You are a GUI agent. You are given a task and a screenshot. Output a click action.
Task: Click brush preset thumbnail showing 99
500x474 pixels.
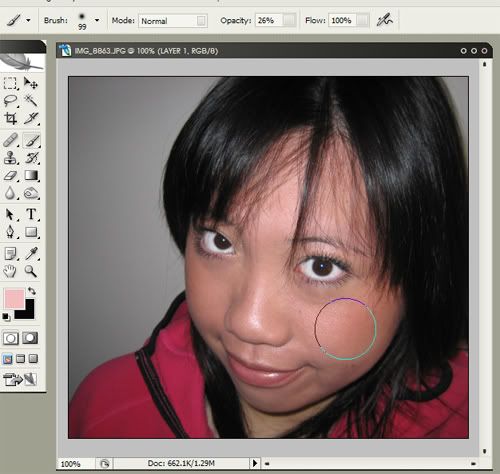coord(82,21)
